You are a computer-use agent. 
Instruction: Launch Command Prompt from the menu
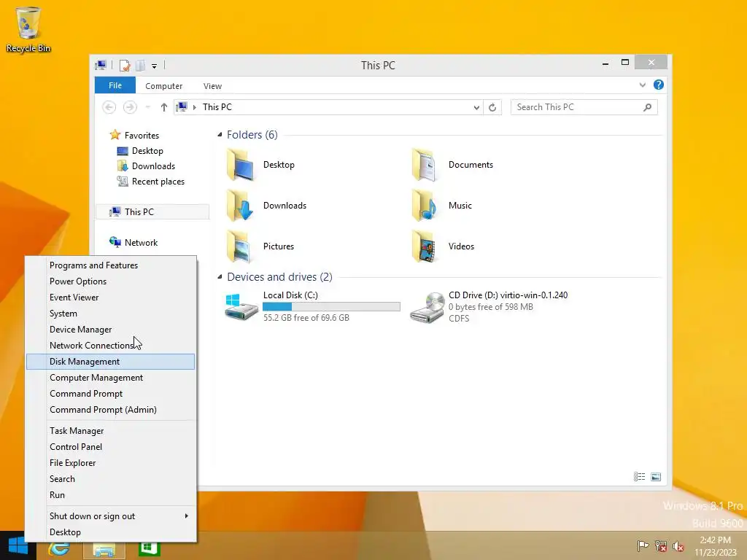[111, 394]
